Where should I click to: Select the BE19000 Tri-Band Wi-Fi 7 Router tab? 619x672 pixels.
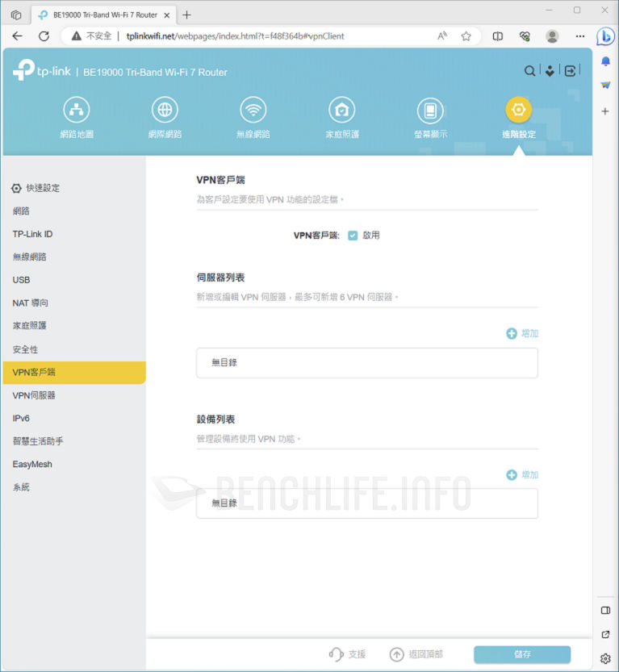pos(104,15)
